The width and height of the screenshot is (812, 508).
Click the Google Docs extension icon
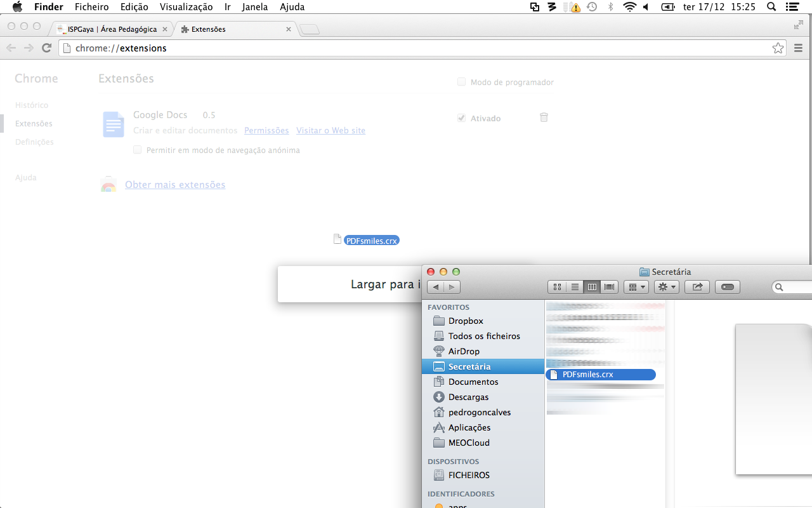pyautogui.click(x=114, y=124)
